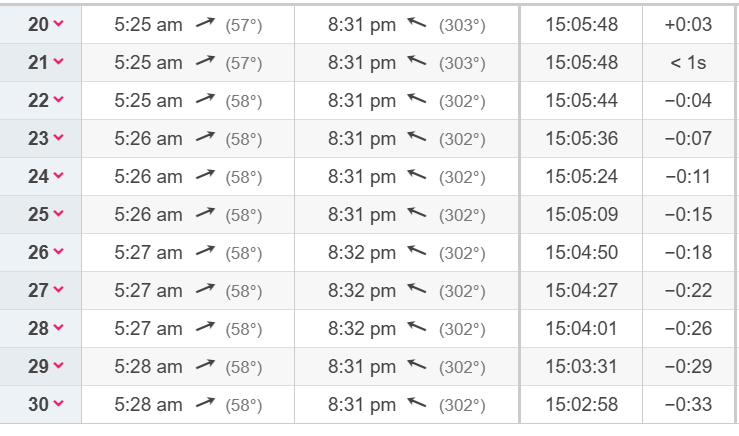The width and height of the screenshot is (739, 436).
Task: Expand the day 25 row
Action: point(58,214)
